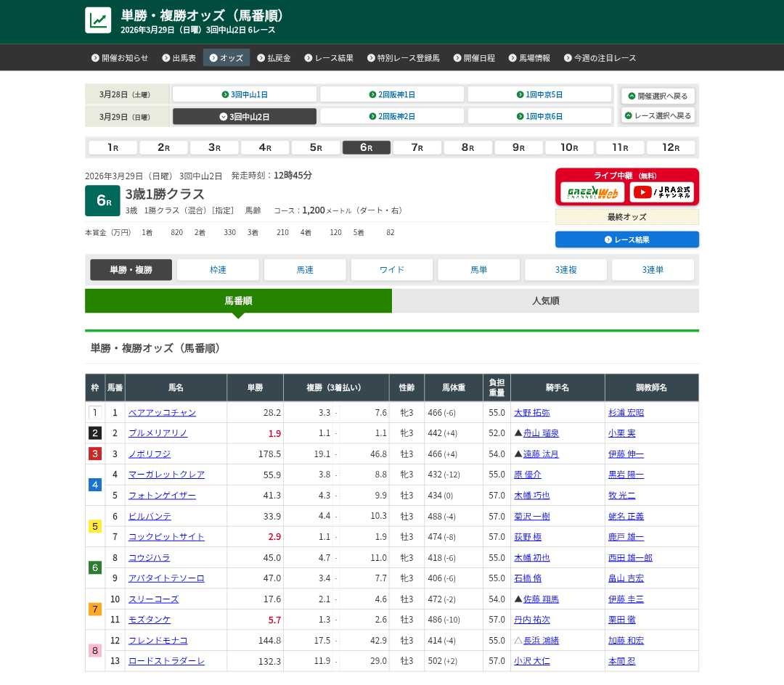The width and height of the screenshot is (784, 685).
Task: Open 払戻金 payouts page
Action: click(x=274, y=58)
